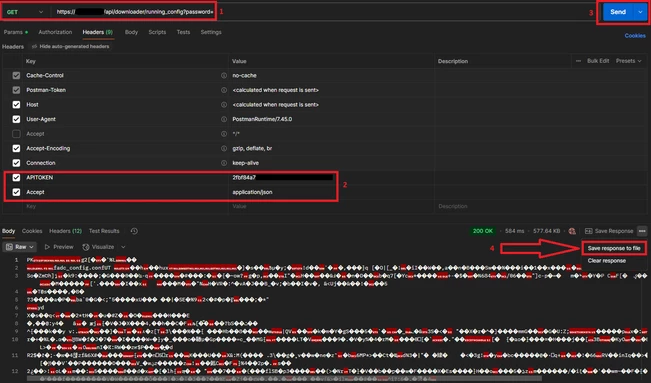The image size is (651, 383).
Task: Click info icon for User-Agent header
Action: pos(224,119)
